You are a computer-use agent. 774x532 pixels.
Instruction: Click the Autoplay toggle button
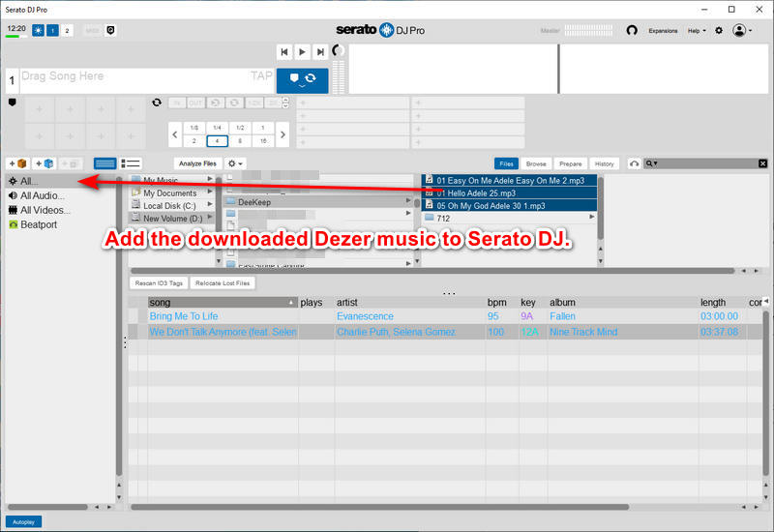click(23, 521)
